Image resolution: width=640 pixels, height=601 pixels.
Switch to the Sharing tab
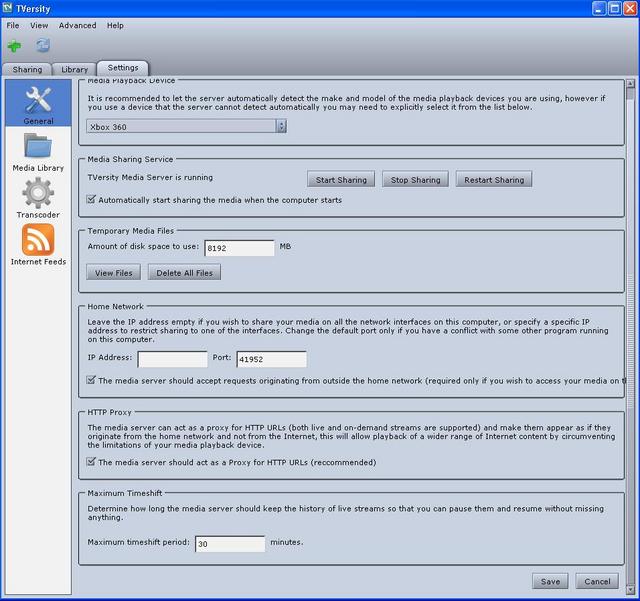[27, 69]
